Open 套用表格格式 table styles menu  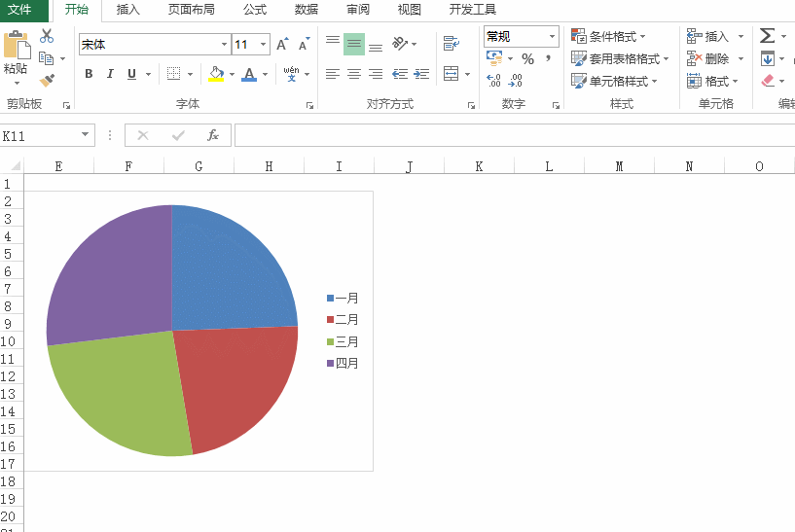620,58
